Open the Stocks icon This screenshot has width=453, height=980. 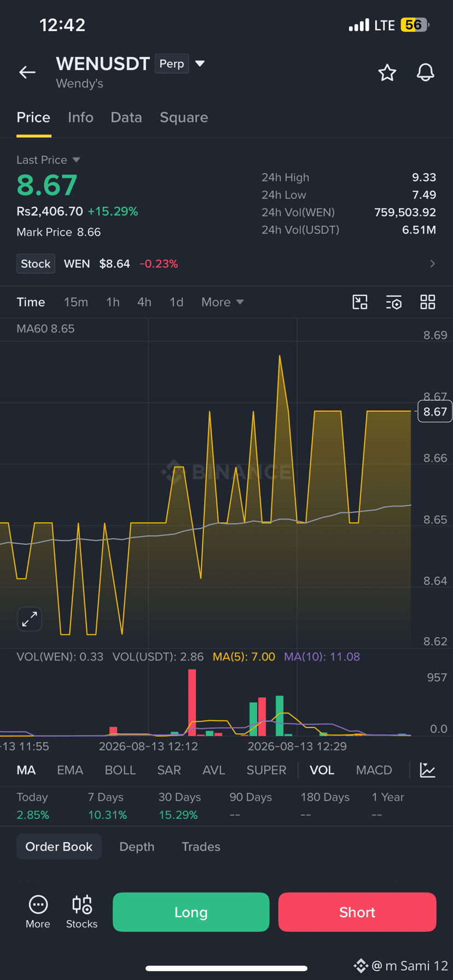(x=82, y=912)
